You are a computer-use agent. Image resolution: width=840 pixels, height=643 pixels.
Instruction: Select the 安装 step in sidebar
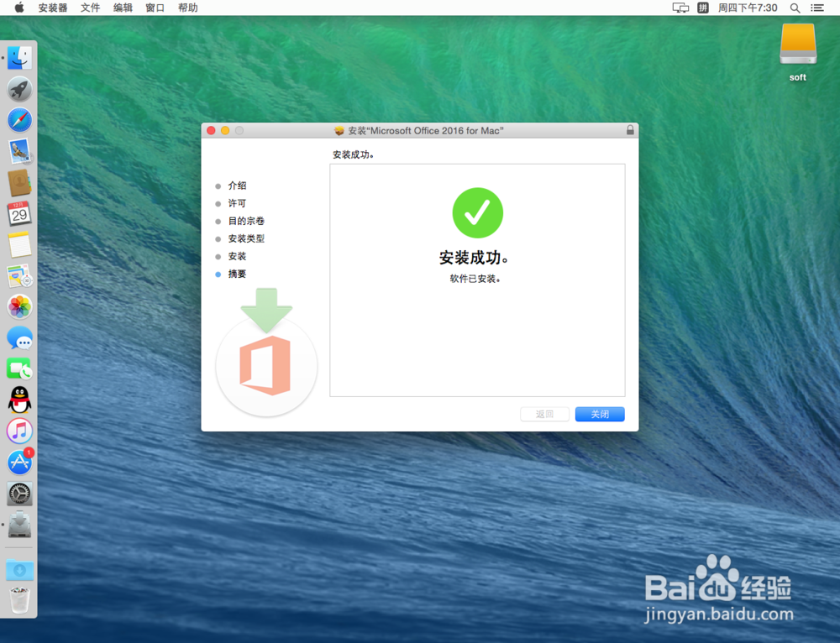[x=237, y=256]
